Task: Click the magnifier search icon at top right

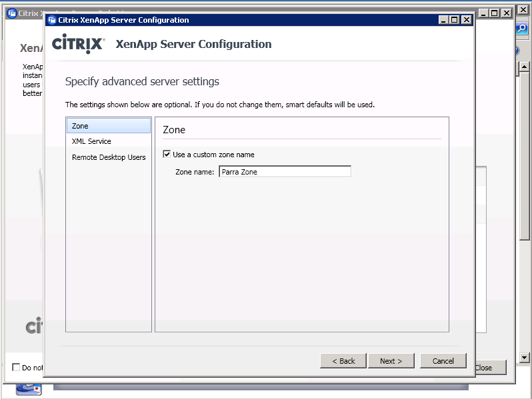Action: pyautogui.click(x=522, y=29)
